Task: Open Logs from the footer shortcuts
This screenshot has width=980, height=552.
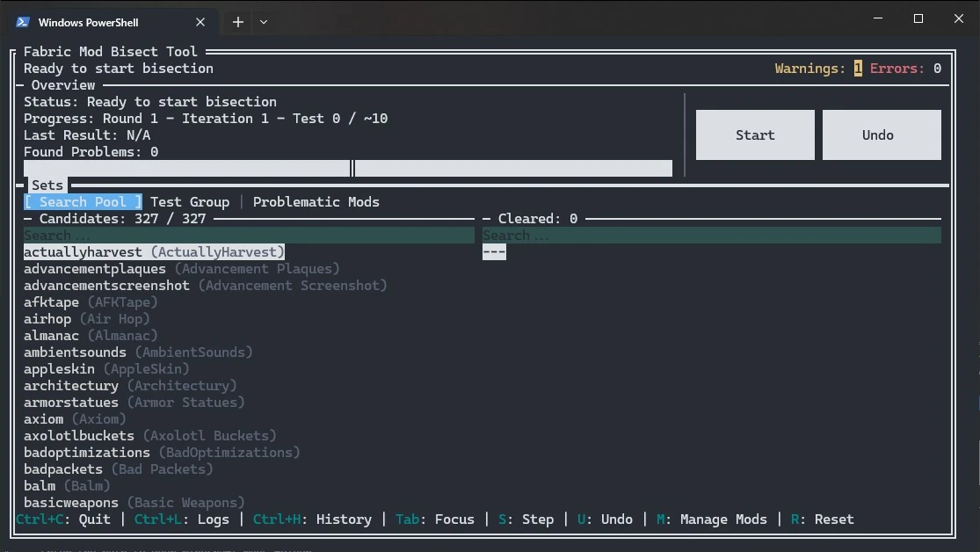Action: tap(182, 519)
